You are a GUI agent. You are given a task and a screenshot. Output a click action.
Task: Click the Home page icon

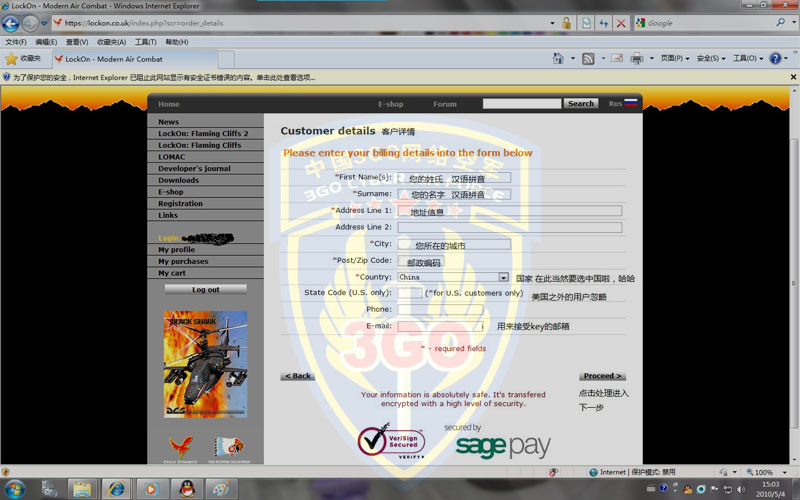(558, 58)
